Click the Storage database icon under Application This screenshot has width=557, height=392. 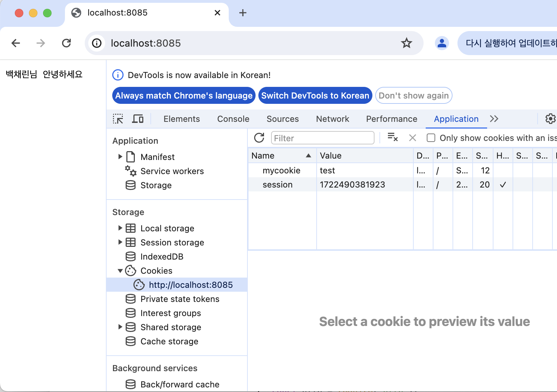coord(131,185)
